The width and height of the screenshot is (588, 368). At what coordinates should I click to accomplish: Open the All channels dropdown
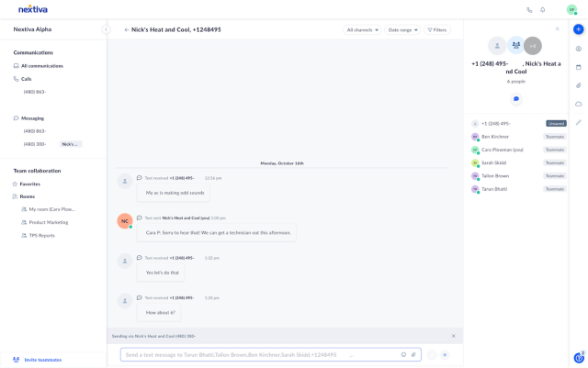pos(362,30)
